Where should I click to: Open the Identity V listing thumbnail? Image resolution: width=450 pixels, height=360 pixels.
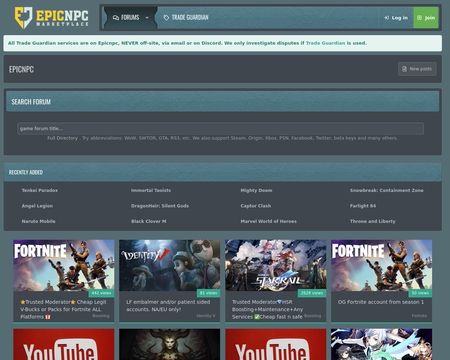click(x=170, y=265)
